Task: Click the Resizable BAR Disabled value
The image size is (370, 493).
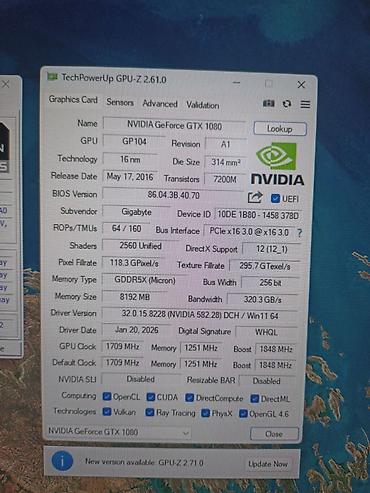Action: pos(267,381)
